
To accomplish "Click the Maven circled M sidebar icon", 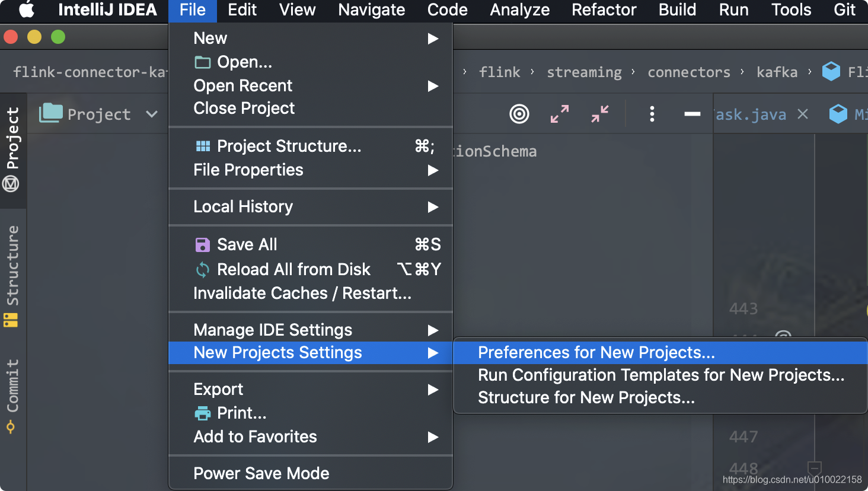I will pos(11,184).
